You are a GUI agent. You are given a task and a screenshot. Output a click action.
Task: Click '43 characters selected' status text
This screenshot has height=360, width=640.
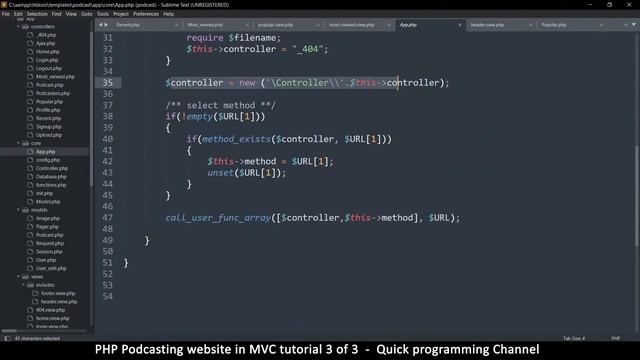37,338
